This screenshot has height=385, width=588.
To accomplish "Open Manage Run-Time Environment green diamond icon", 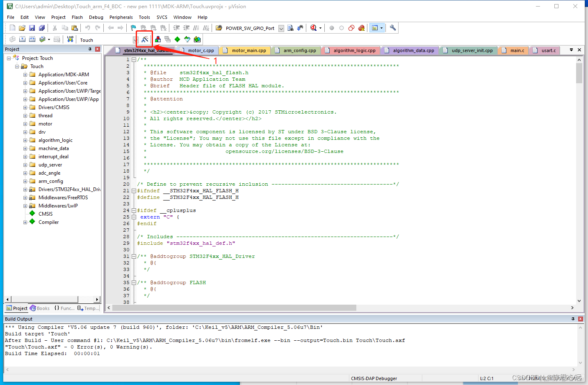I will 178,39.
